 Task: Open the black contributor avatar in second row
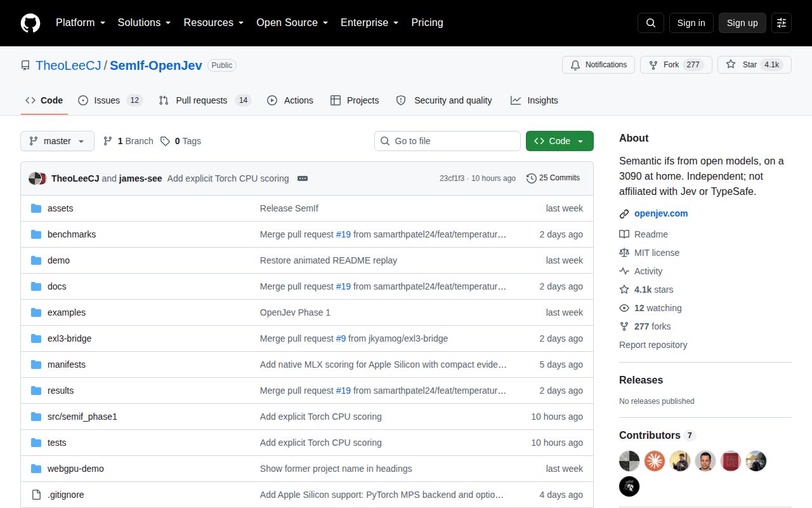[x=629, y=486]
